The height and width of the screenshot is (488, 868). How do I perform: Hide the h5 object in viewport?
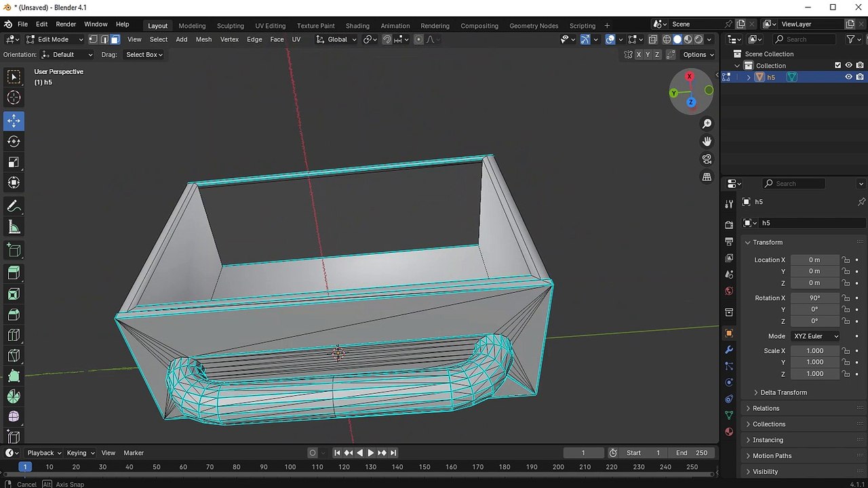(x=848, y=77)
